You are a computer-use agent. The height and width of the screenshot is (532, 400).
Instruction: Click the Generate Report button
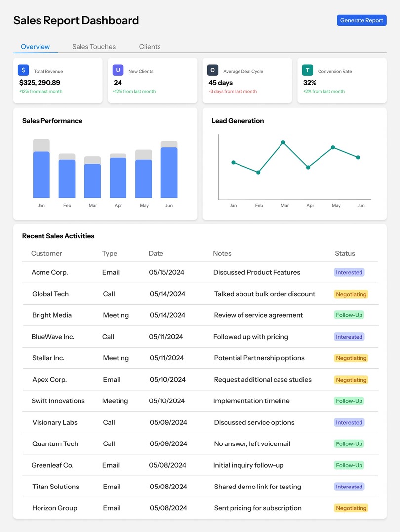tap(361, 20)
